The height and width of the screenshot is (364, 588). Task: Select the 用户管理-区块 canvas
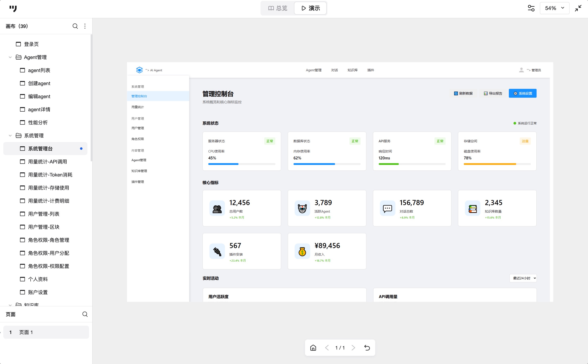45,227
